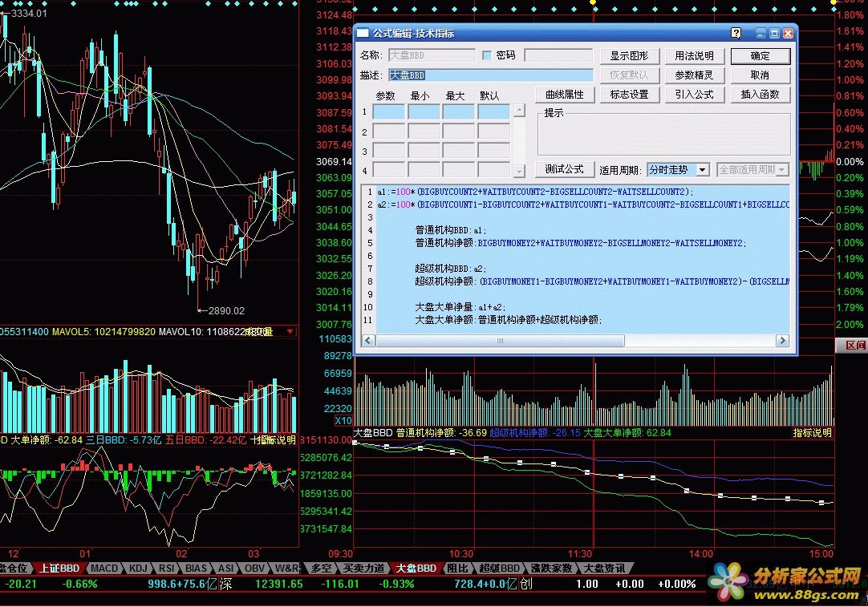The image size is (868, 607).
Task: Click code line 10 大盘大单净量
Action: pyautogui.click(x=460, y=307)
